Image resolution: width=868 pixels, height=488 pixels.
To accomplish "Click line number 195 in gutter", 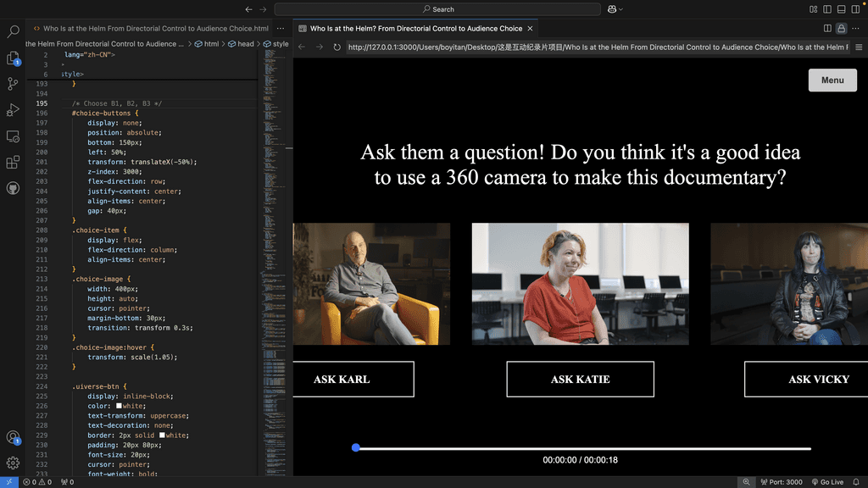I will [42, 103].
